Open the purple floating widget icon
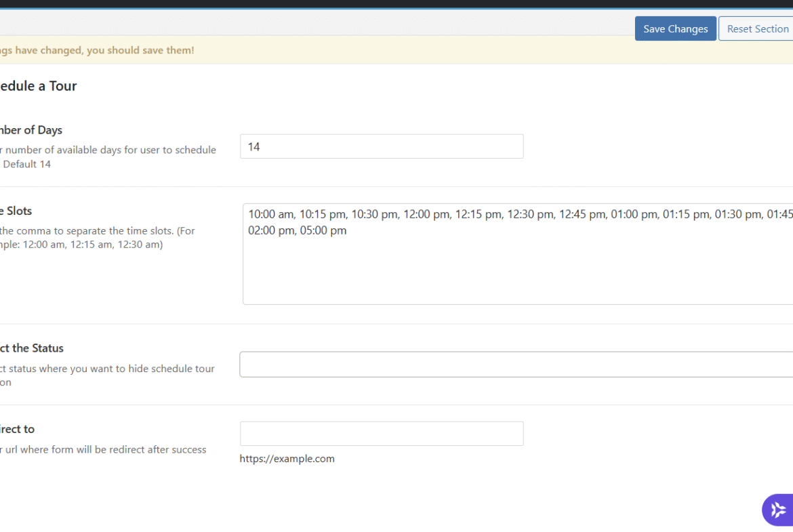The width and height of the screenshot is (793, 532). coord(778,510)
